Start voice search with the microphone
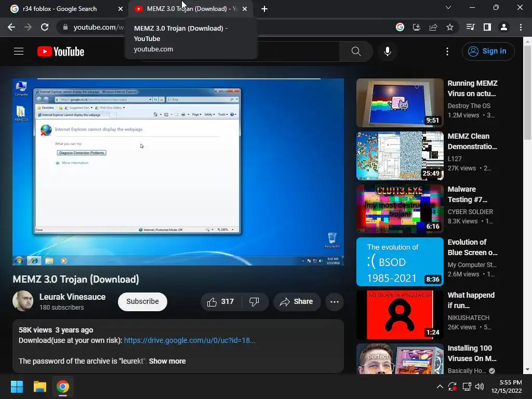The width and height of the screenshot is (532, 399). (x=388, y=51)
